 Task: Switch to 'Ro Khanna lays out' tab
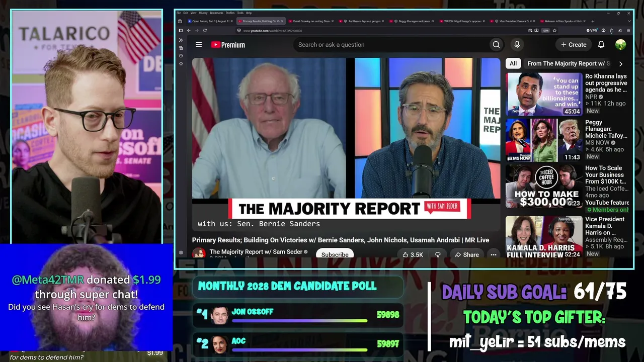(362, 21)
